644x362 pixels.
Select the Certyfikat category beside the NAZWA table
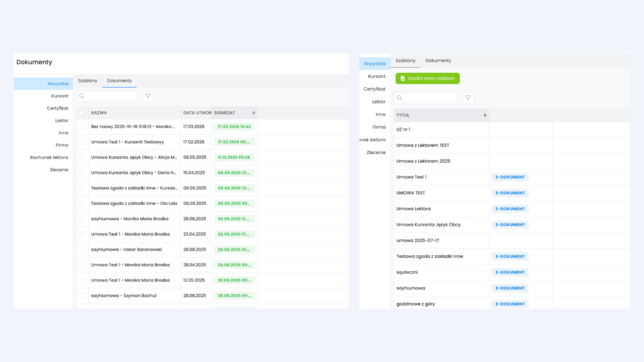tap(57, 108)
